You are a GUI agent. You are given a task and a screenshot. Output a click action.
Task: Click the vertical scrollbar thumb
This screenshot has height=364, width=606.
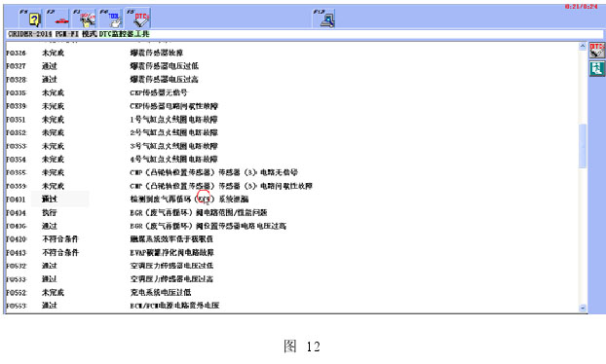pyautogui.click(x=583, y=146)
